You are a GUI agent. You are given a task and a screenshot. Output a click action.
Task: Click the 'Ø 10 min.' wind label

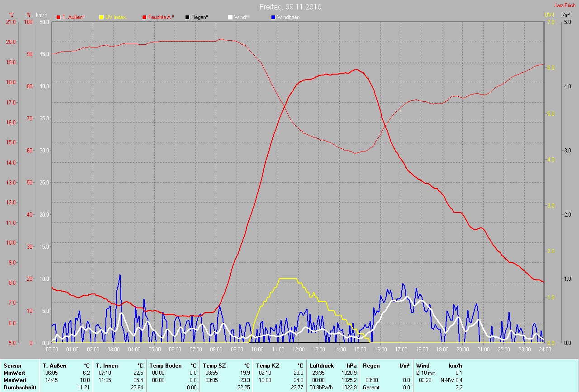click(x=426, y=373)
